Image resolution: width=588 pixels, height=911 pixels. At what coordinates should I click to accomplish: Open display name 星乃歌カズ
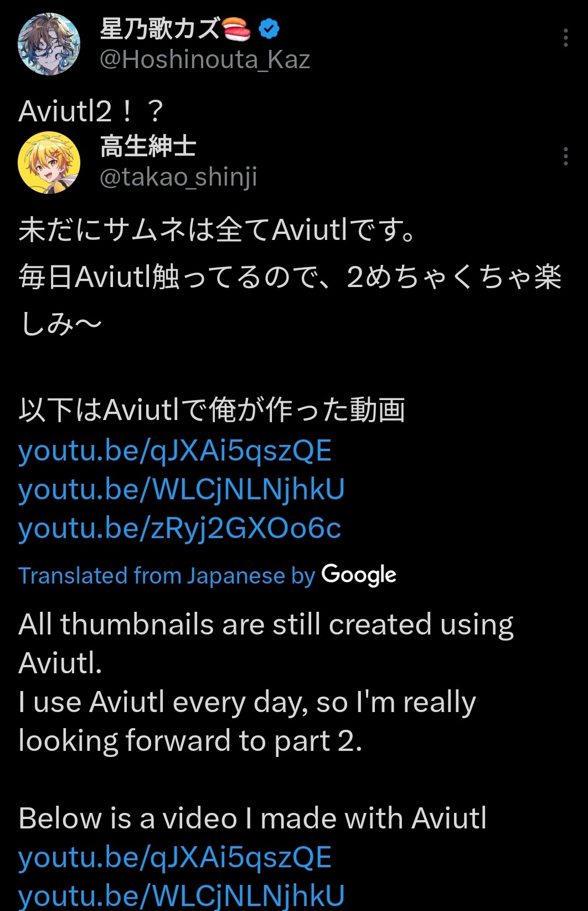(x=160, y=29)
